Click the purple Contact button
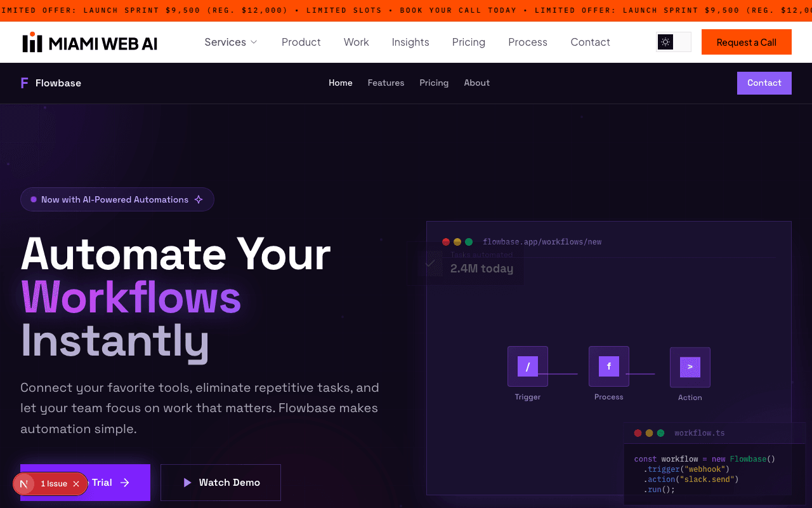Image resolution: width=812 pixels, height=508 pixels. pyautogui.click(x=764, y=83)
